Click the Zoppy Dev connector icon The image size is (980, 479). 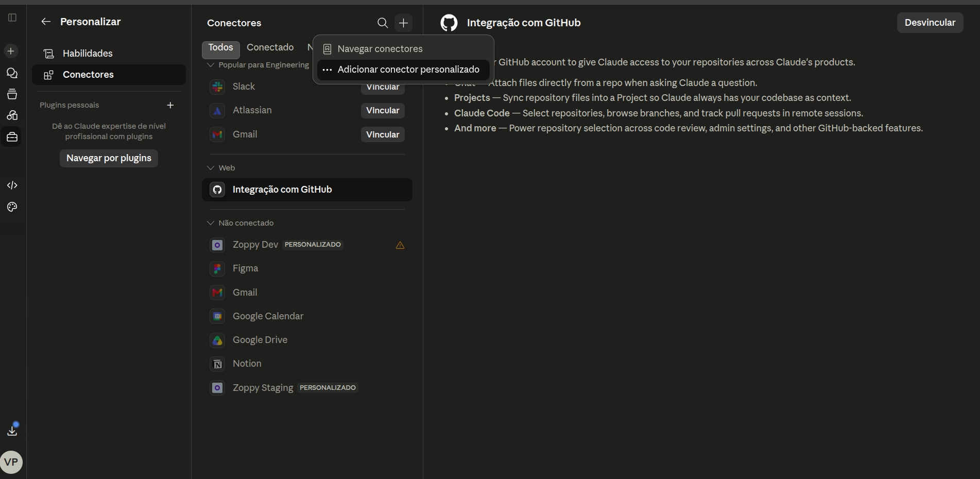pyautogui.click(x=217, y=245)
